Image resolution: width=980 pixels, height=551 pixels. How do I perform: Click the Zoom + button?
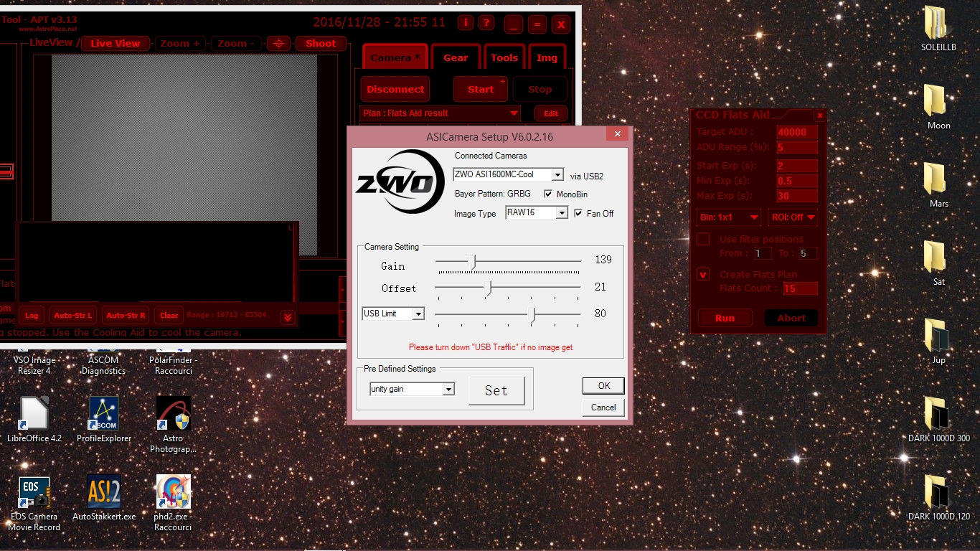point(180,43)
